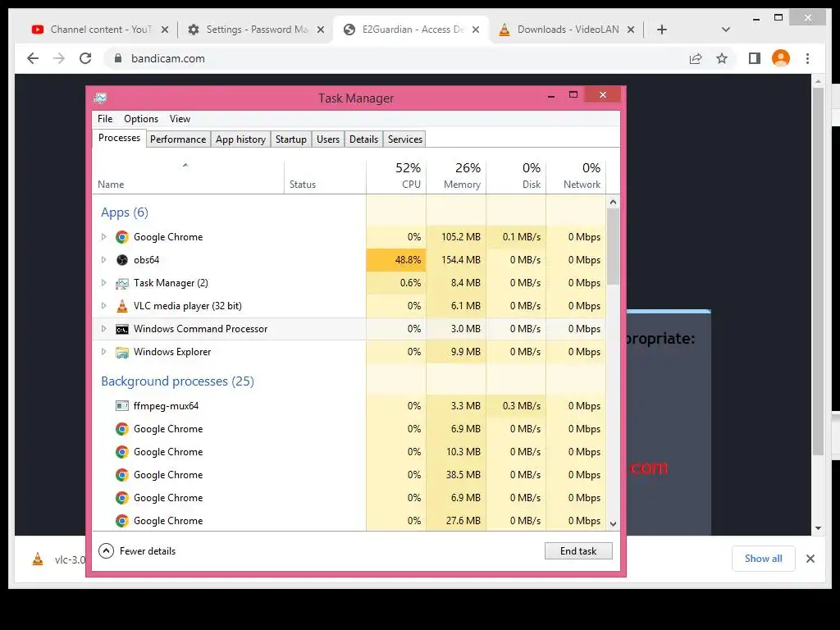840x630 pixels.
Task: Sort processes by the CPU column
Action: (x=396, y=176)
